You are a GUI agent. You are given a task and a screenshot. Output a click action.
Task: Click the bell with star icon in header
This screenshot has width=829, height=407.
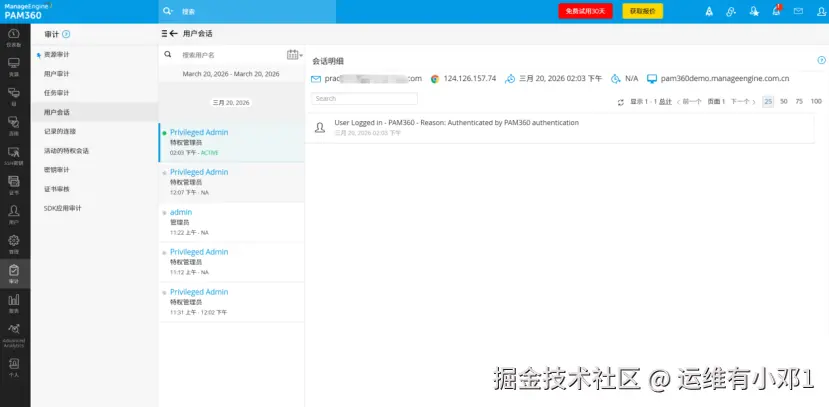point(754,11)
